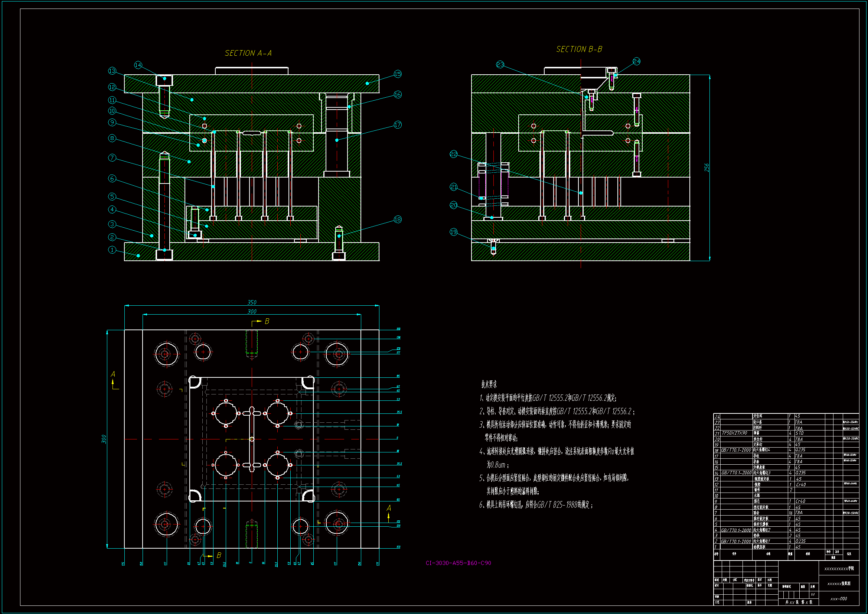The height and width of the screenshot is (614, 868).
Task: Click the xxx-000 drawing number in the title block
Action: [x=839, y=599]
